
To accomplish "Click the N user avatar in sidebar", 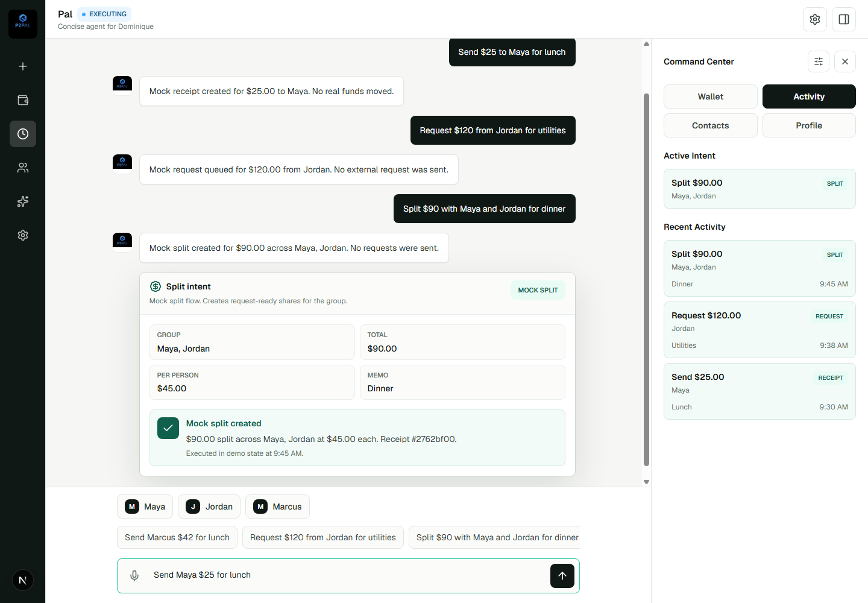I will coord(23,580).
